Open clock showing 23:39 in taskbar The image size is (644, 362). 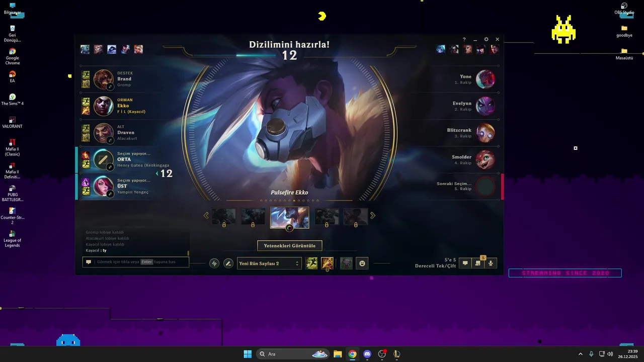628,354
